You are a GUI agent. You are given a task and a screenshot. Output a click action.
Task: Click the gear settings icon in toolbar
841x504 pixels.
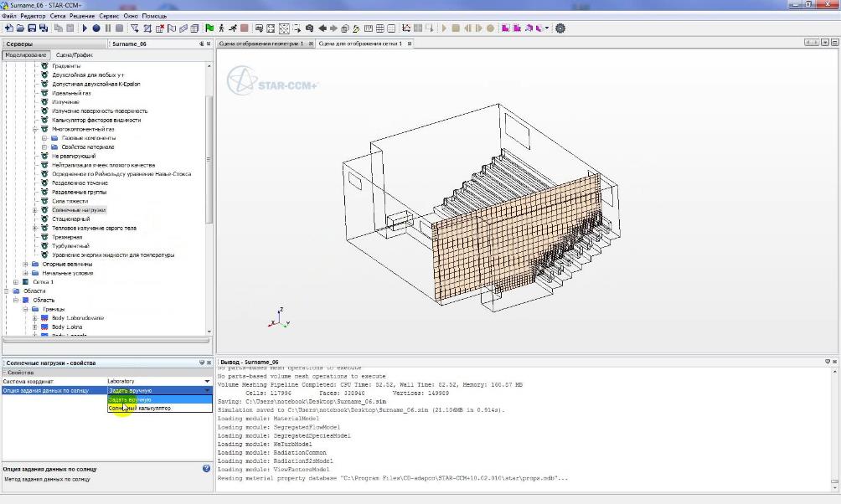tap(560, 28)
